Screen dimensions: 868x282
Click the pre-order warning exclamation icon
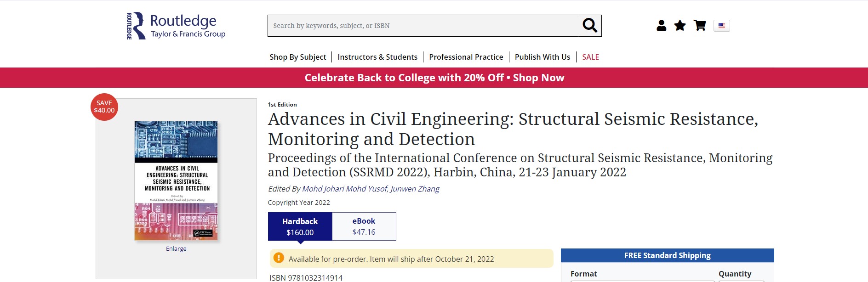pyautogui.click(x=279, y=258)
